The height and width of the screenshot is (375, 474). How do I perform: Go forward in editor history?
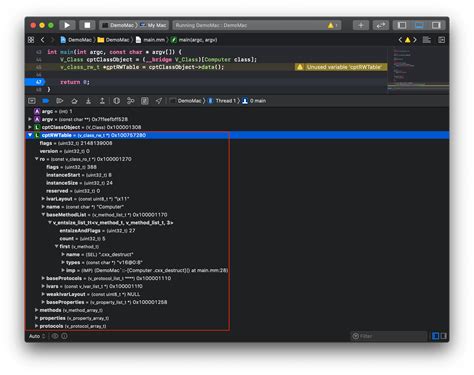53,40
